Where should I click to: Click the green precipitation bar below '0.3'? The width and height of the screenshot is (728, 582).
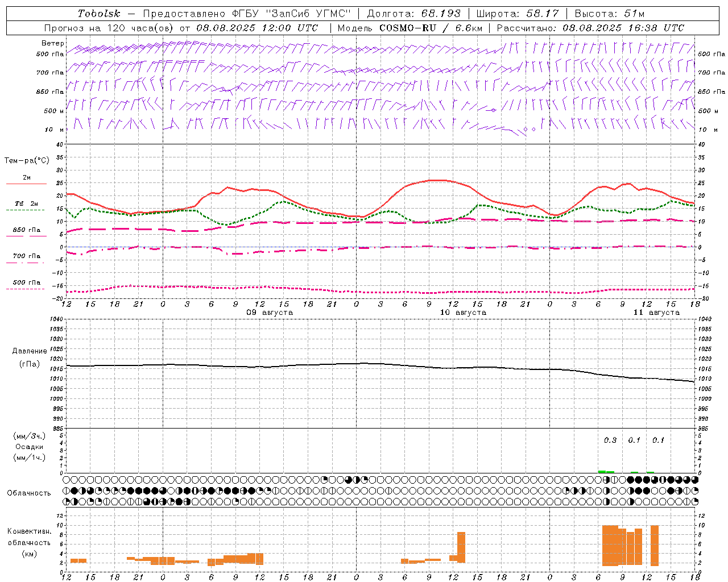coord(606,472)
